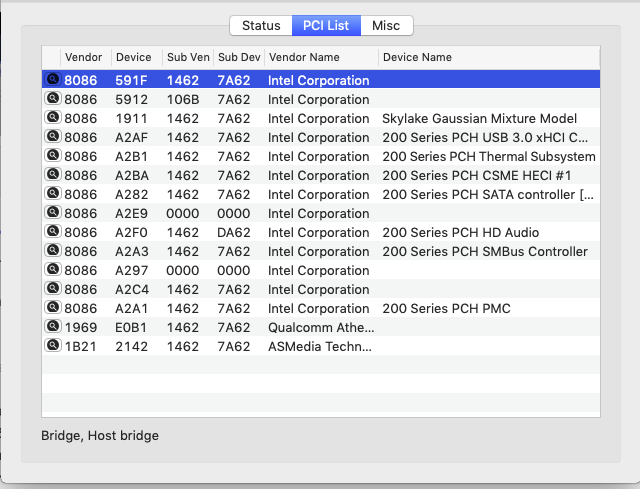Switch to the Status tab

coord(261,26)
